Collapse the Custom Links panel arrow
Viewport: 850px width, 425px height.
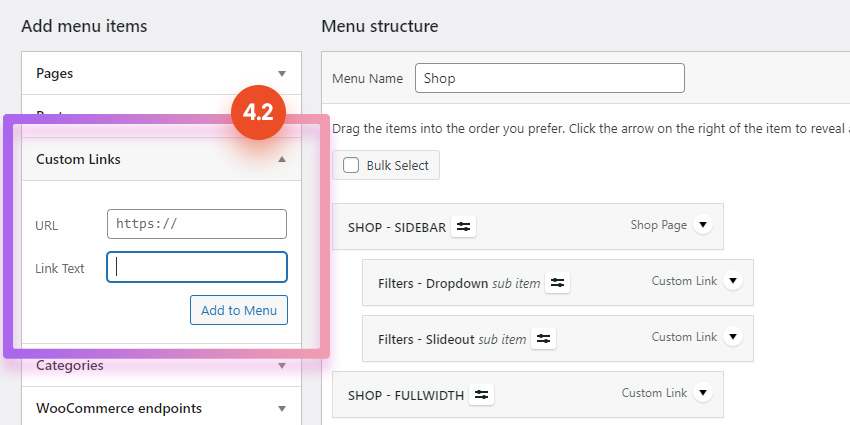(281, 159)
